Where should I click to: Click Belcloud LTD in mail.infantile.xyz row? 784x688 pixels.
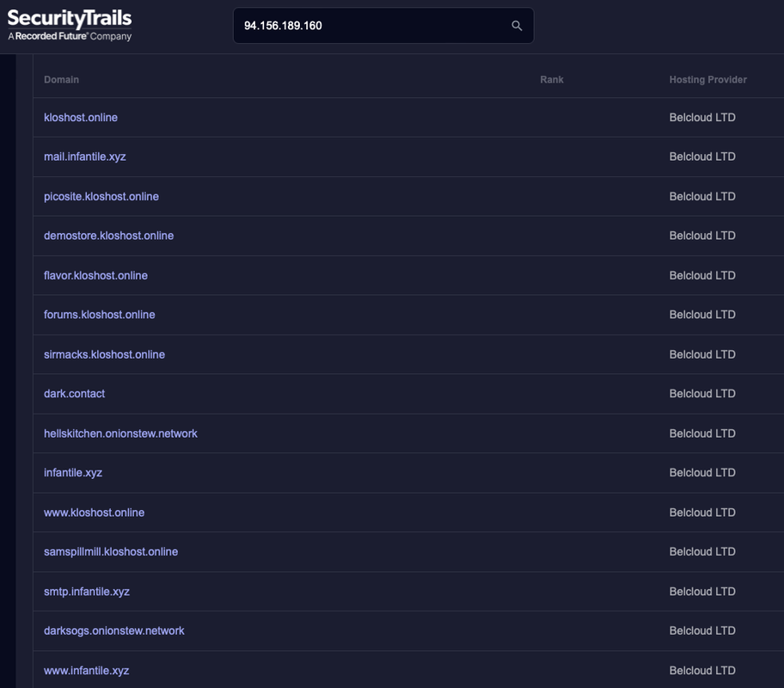click(x=702, y=157)
